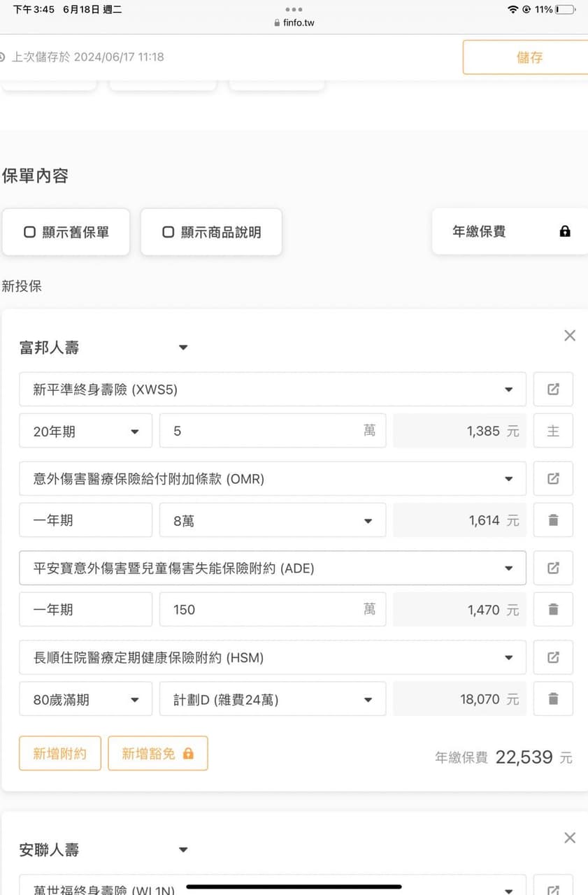This screenshot has height=895, width=588.
Task: Enable 顯示舊保單 checkbox
Action: click(x=66, y=232)
